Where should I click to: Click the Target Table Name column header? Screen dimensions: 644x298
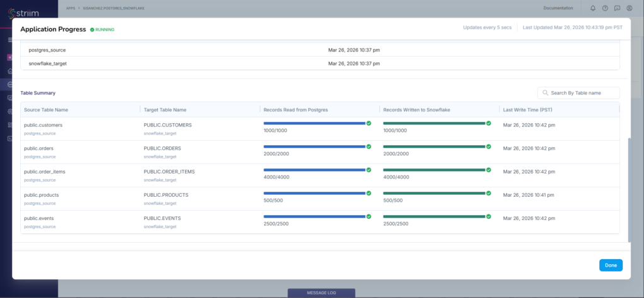(x=165, y=109)
